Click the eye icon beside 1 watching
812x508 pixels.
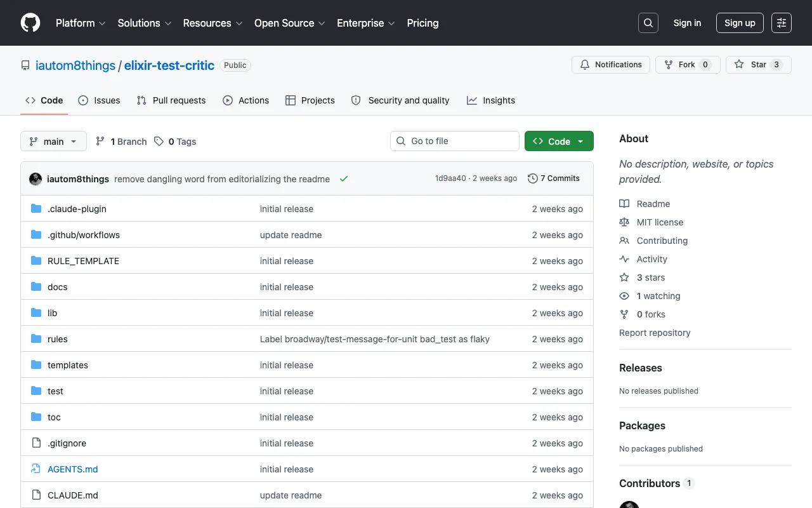(624, 296)
